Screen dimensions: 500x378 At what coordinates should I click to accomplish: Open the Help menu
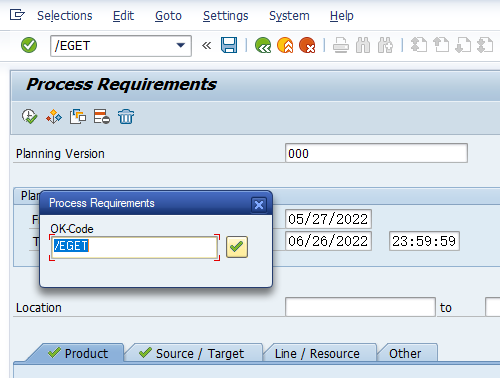pyautogui.click(x=342, y=16)
